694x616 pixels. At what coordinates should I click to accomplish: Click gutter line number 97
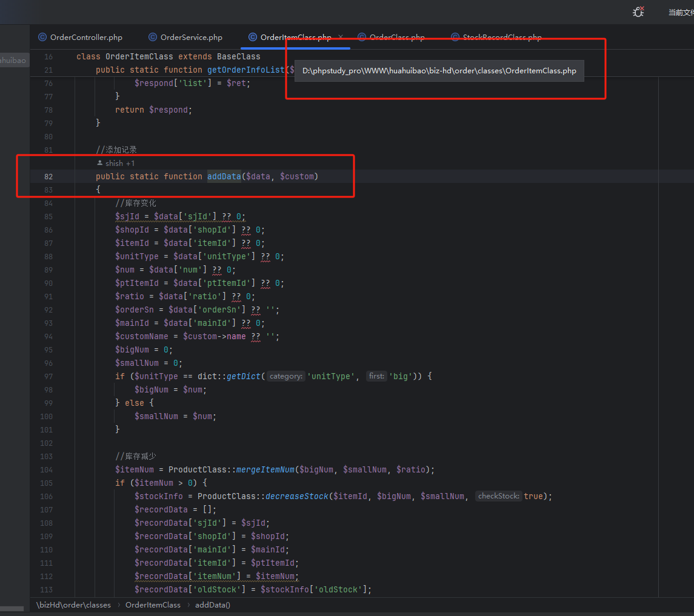48,376
